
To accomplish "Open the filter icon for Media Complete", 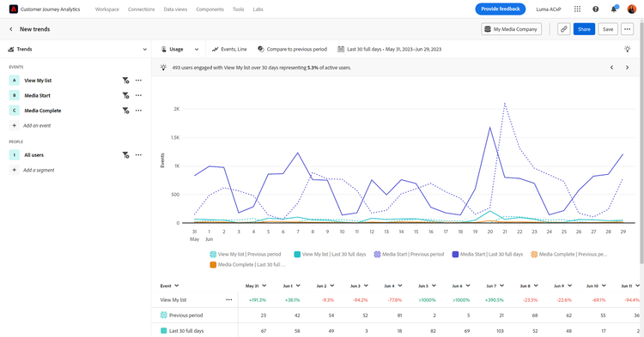I will 125,111.
